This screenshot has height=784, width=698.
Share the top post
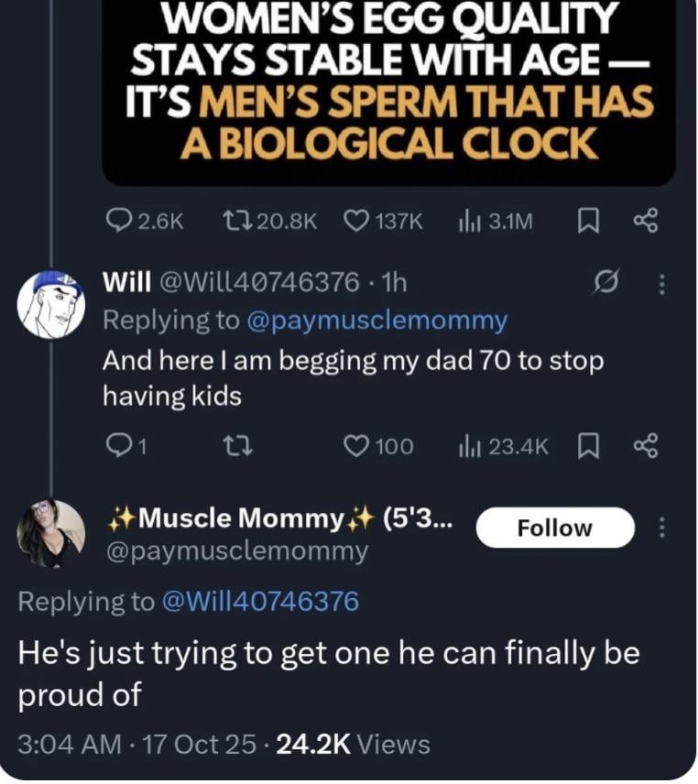click(645, 221)
